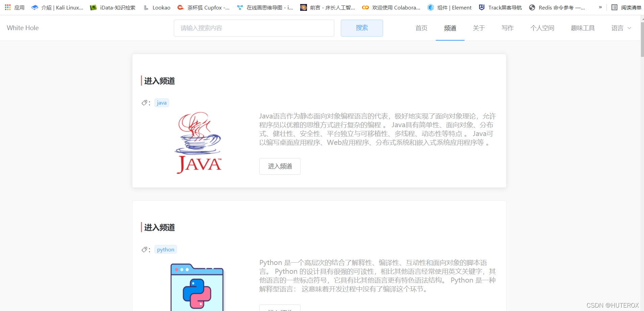
Task: Click the Java channel description text
Action: pos(378,129)
